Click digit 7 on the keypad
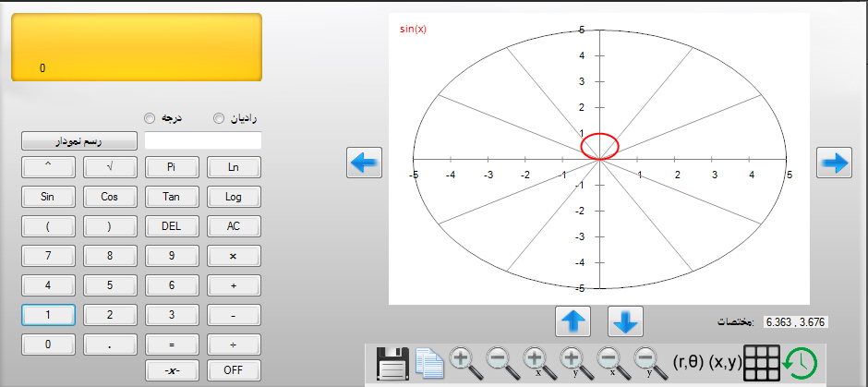The height and width of the screenshot is (387, 868). click(48, 256)
